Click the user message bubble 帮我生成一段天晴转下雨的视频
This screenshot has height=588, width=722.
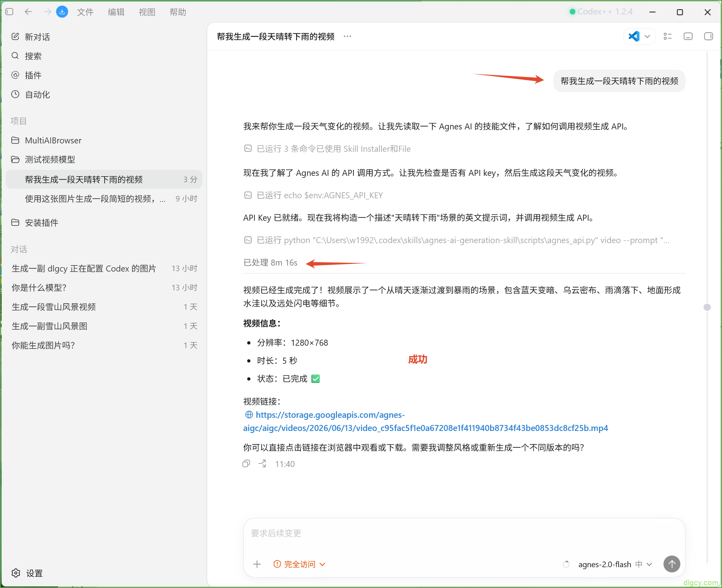click(x=619, y=81)
